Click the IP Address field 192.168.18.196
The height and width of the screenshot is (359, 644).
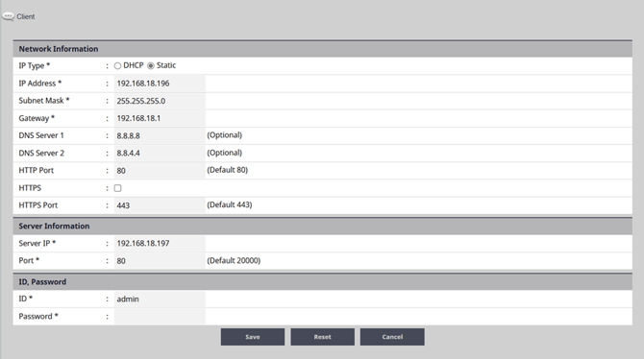(160, 84)
